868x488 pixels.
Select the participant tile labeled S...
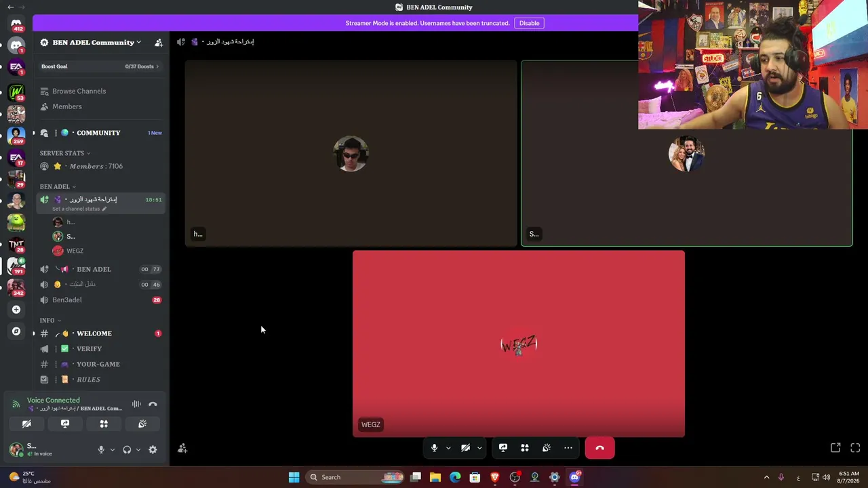click(x=686, y=153)
